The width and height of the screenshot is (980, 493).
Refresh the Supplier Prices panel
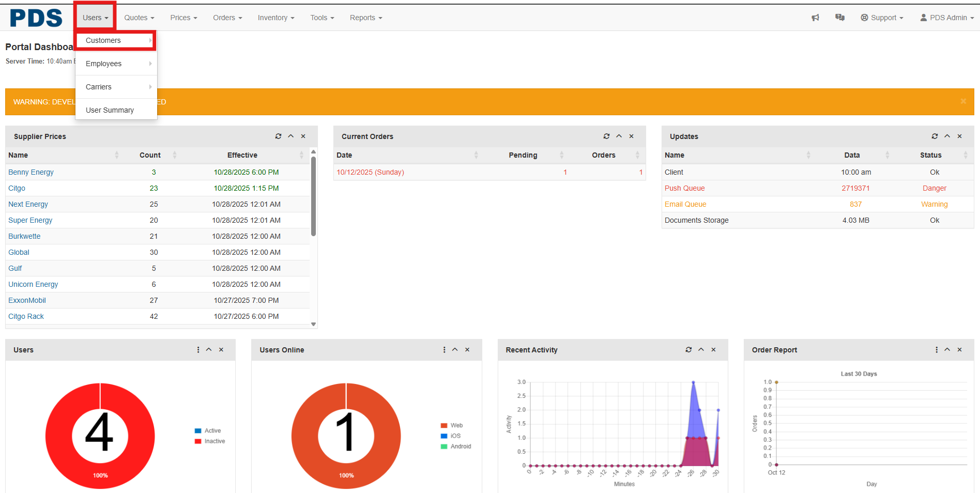pos(278,136)
